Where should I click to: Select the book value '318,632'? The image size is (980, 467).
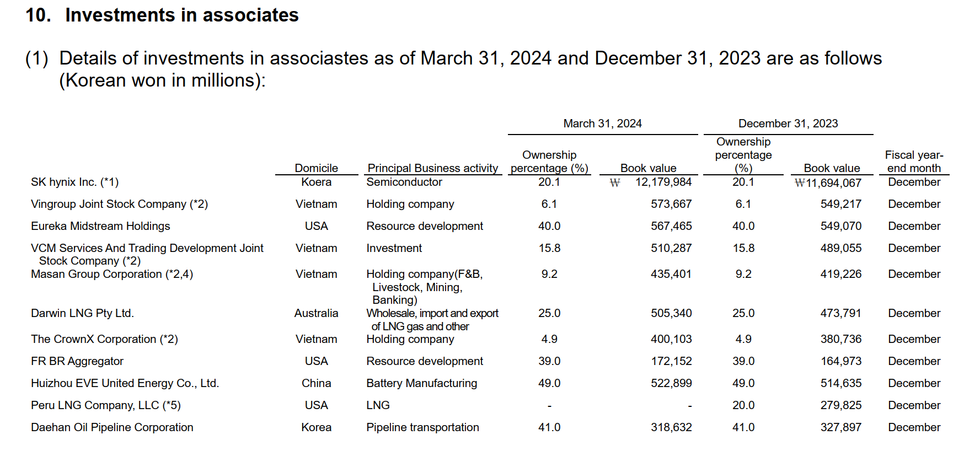671,427
